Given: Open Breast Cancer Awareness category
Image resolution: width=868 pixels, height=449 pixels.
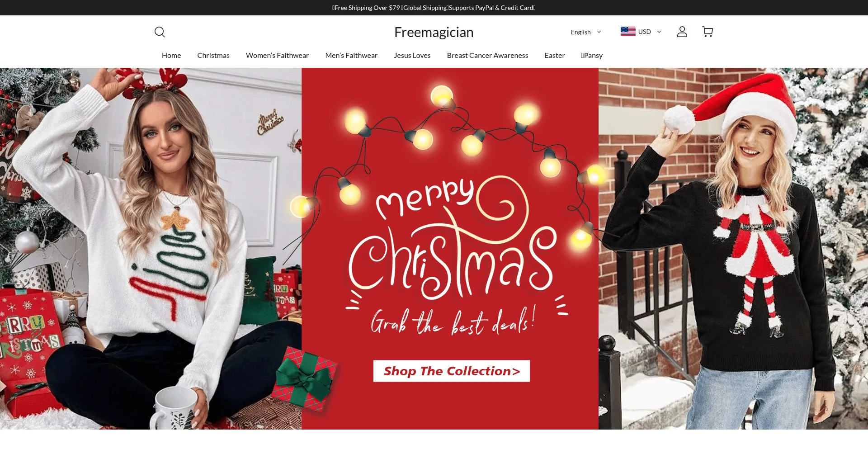Looking at the screenshot, I should [487, 55].
